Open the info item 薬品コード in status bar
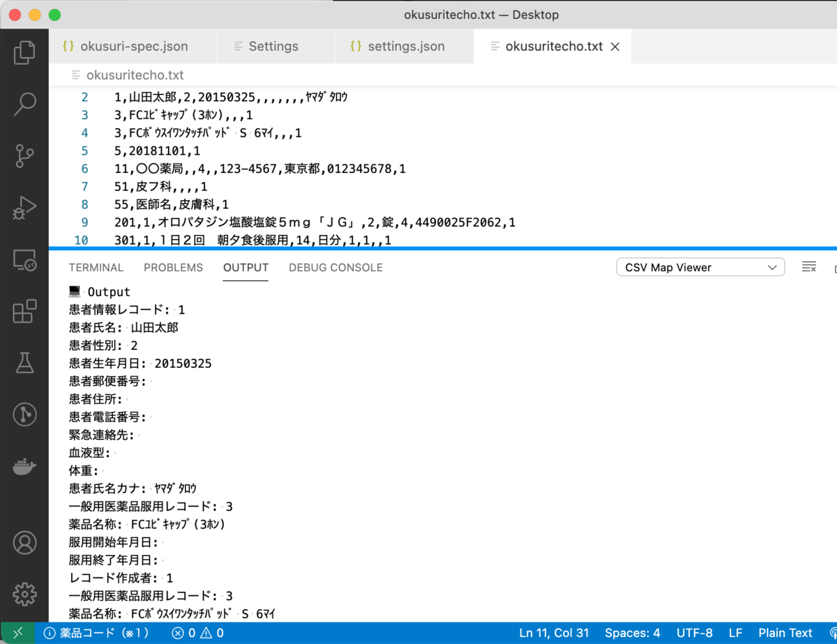The height and width of the screenshot is (644, 837). click(96, 633)
